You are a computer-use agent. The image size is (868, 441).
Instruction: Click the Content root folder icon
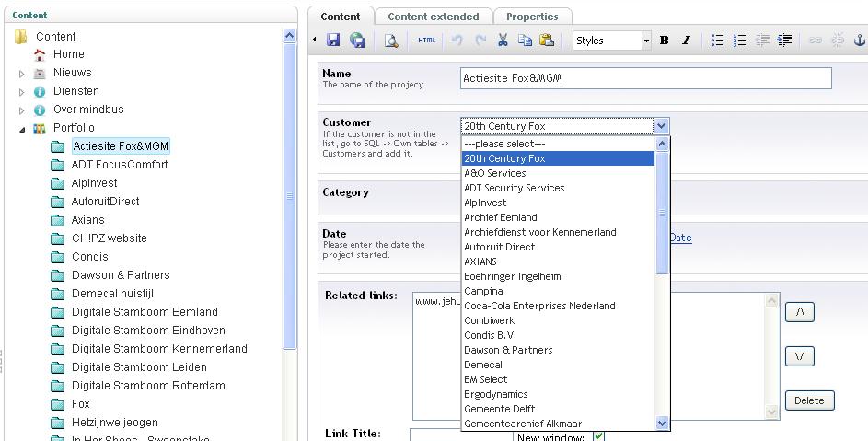(x=21, y=37)
